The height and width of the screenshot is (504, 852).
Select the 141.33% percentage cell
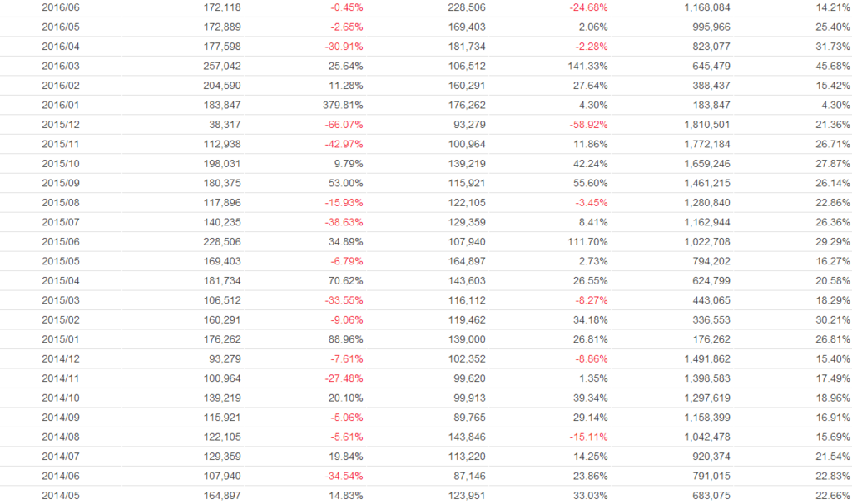[x=587, y=67]
